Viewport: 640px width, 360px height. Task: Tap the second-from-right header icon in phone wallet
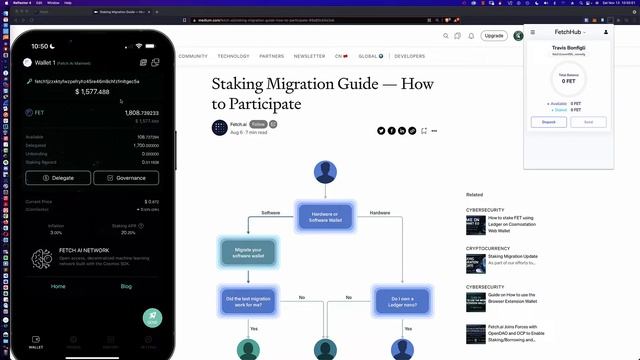click(x=143, y=62)
